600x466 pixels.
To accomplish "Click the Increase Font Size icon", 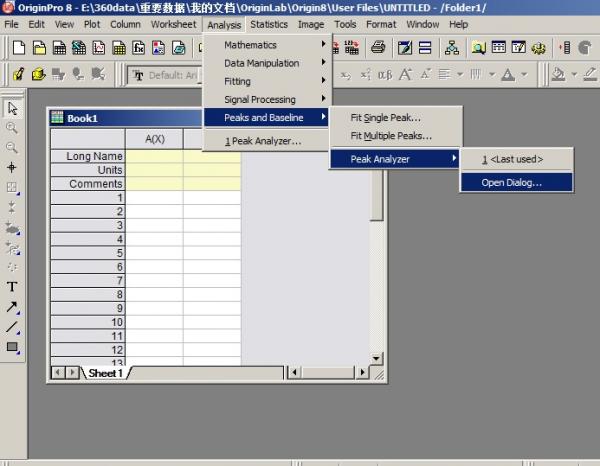I will coord(405,74).
